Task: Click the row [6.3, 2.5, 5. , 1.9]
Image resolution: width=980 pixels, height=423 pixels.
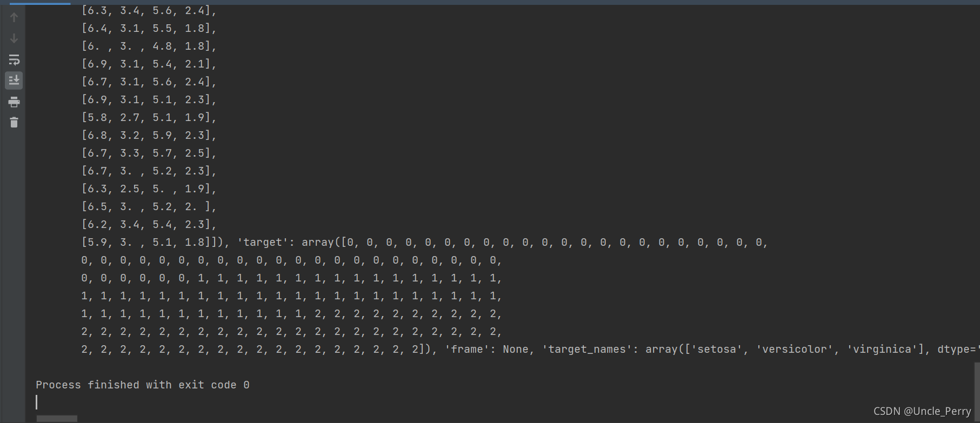Action: click(149, 189)
